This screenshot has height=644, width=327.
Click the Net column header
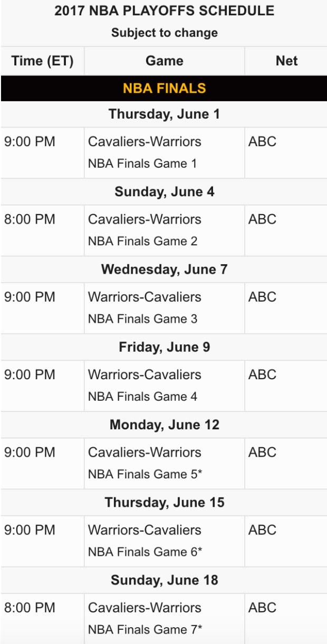pyautogui.click(x=286, y=61)
